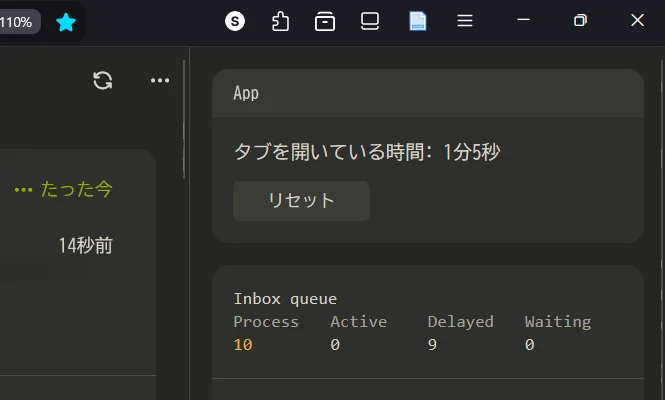Open the Extensions puzzle-piece icon
The width and height of the screenshot is (665, 400).
tap(280, 21)
